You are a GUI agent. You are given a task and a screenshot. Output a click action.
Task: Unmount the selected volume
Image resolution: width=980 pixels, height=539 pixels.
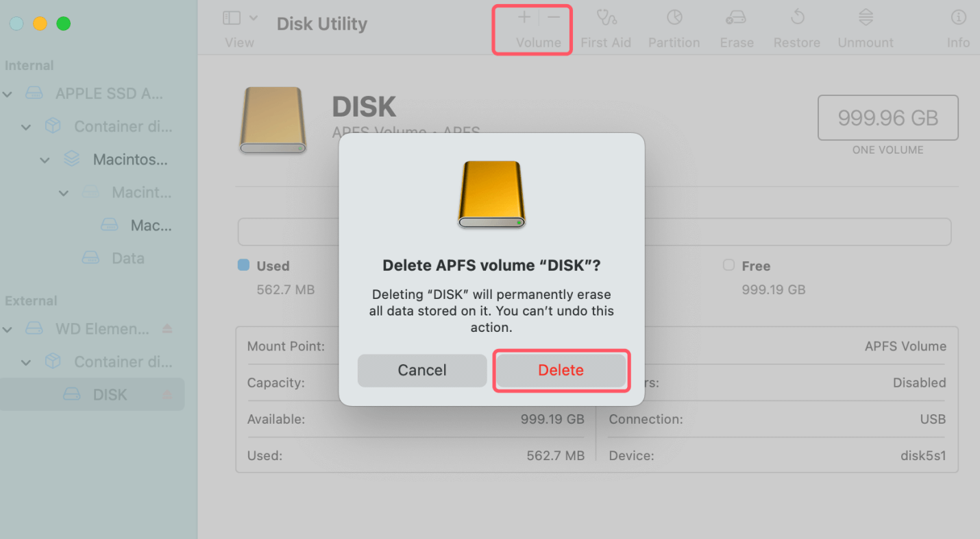(865, 27)
